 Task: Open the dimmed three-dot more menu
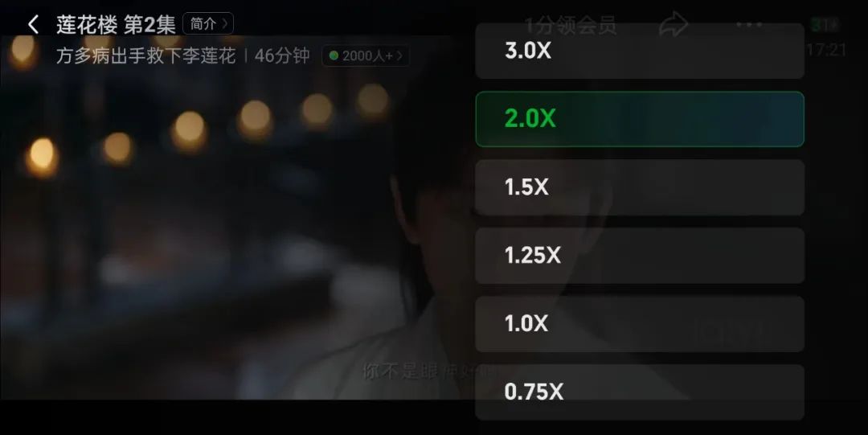(750, 25)
